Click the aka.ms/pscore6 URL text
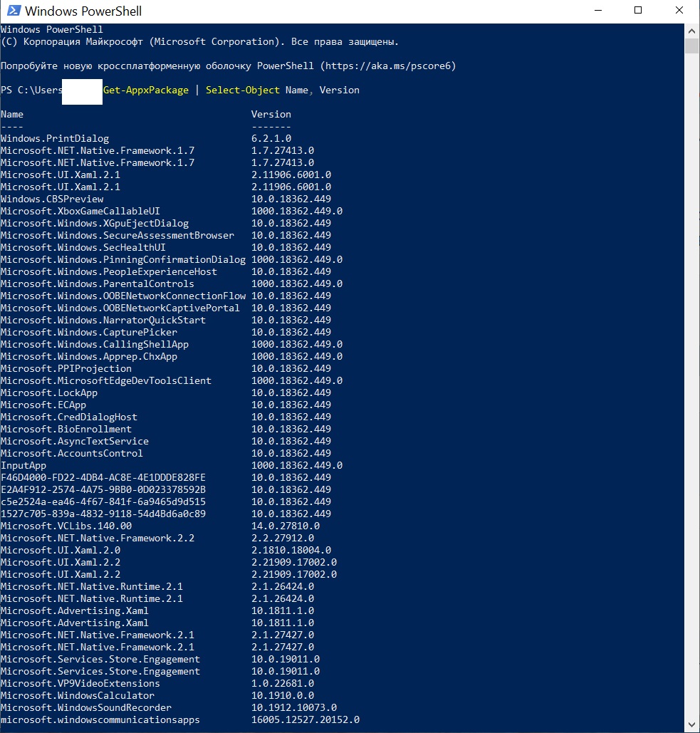The height and width of the screenshot is (733, 700). point(388,66)
